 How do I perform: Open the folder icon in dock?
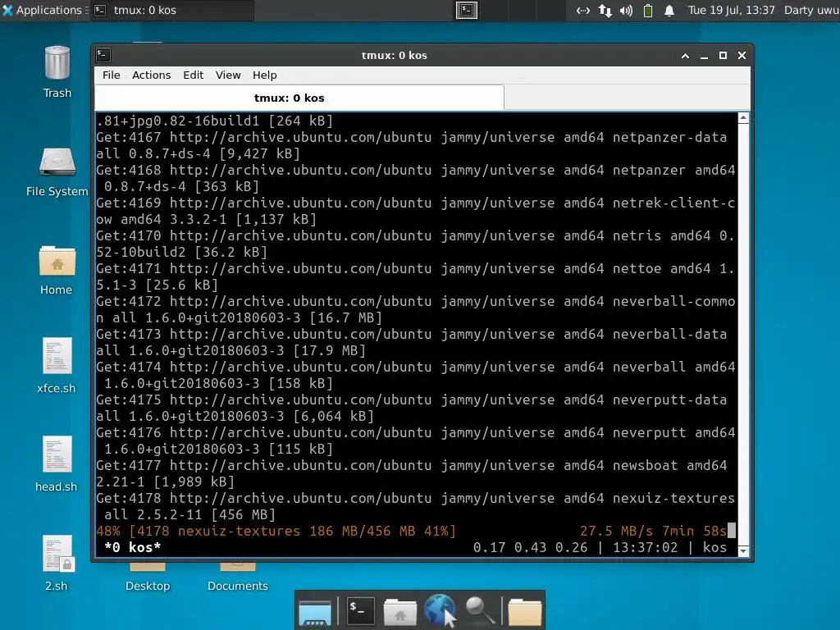[524, 612]
